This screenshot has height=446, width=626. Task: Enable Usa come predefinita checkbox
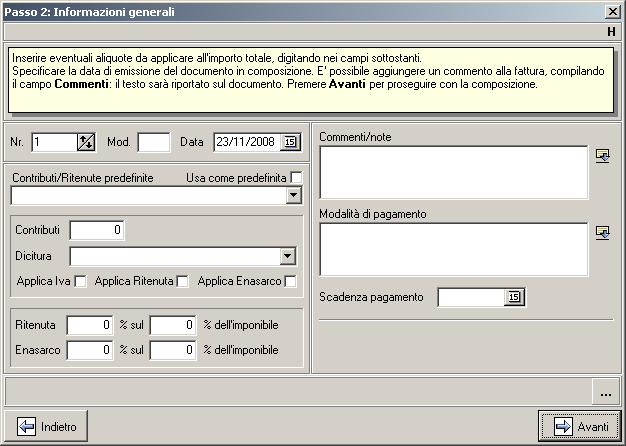296,178
